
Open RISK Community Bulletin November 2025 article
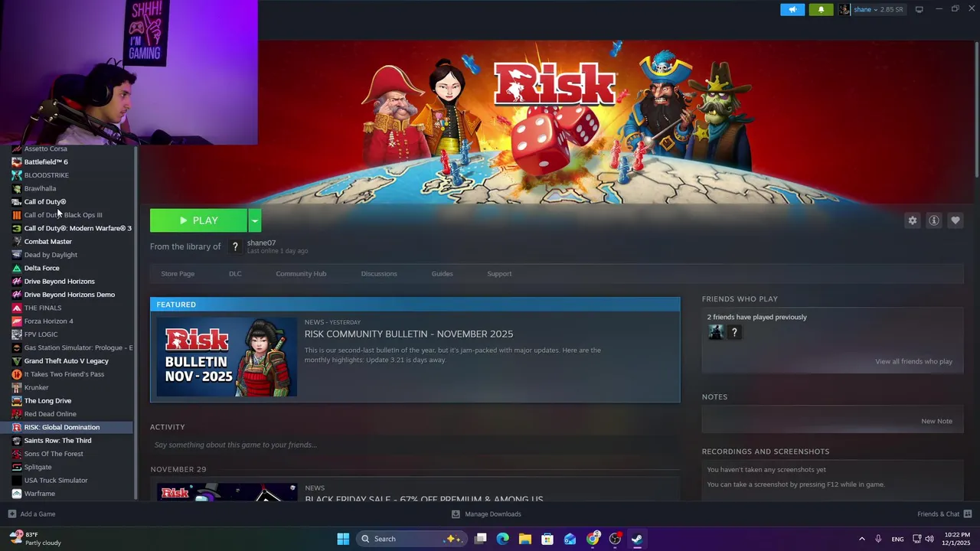[409, 334]
